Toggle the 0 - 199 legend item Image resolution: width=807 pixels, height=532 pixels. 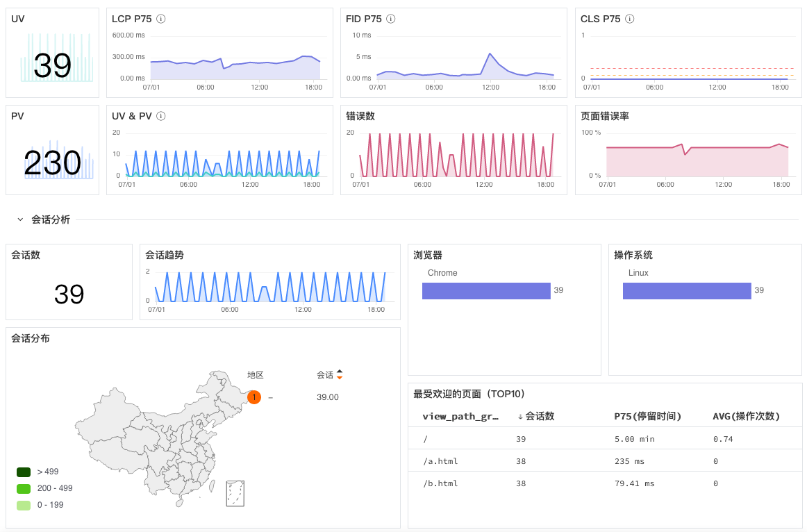40,505
